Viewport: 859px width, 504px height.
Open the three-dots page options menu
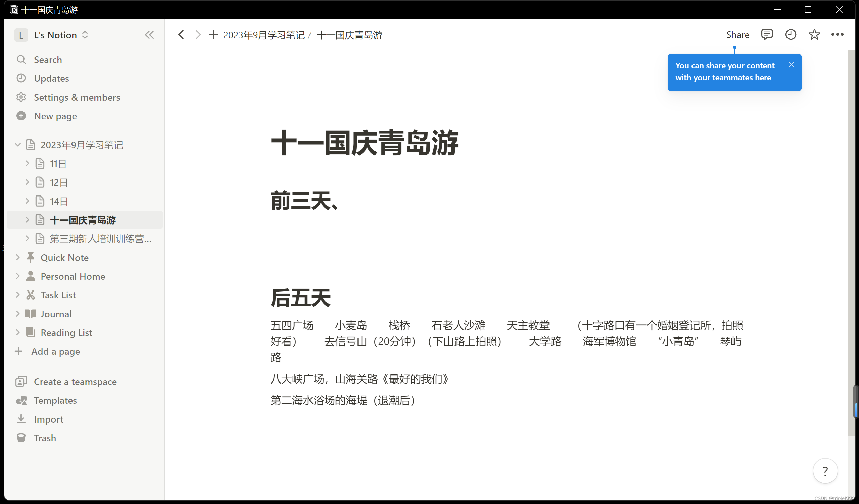pyautogui.click(x=837, y=35)
